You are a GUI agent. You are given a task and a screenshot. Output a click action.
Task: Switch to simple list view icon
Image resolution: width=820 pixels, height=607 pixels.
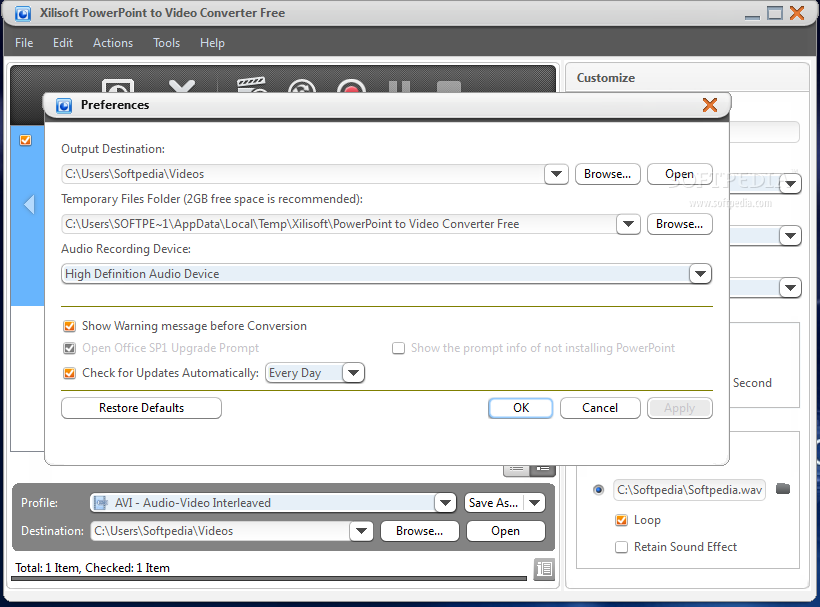516,469
